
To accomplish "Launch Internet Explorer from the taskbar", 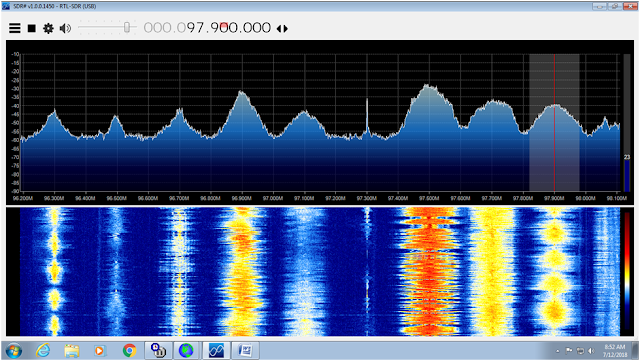I will (x=43, y=351).
